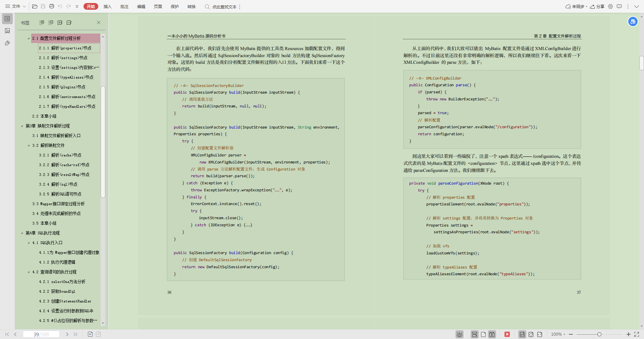Print the document with the printer icon
This screenshot has width=644, height=339.
pyautogui.click(x=51, y=6)
